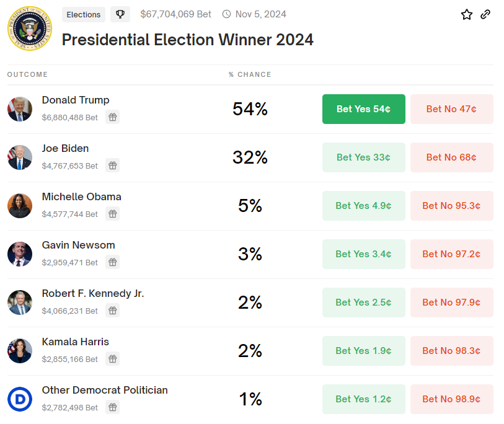Click the gift icon next to Joe Biden's bet total
The width and height of the screenshot is (504, 424).
tap(112, 166)
